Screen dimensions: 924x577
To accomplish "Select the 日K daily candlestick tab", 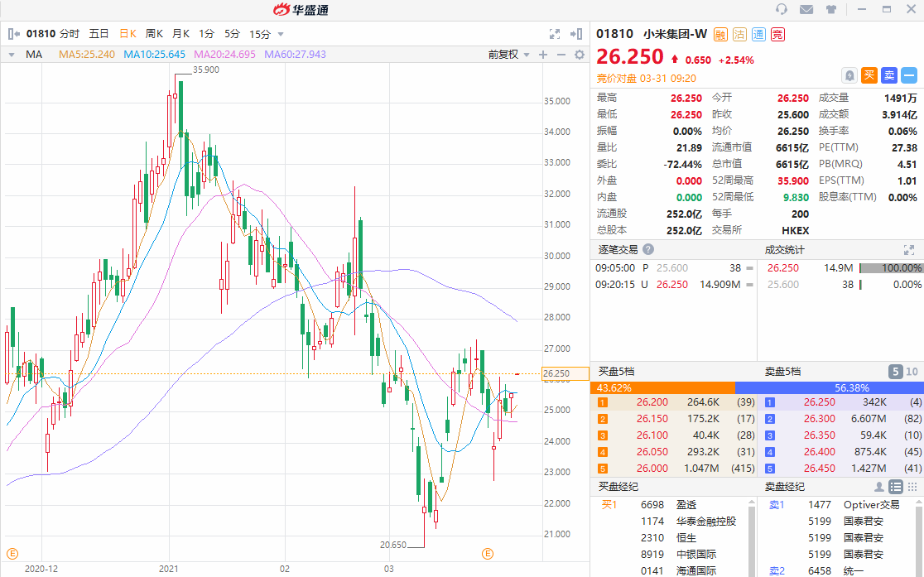I will coord(128,34).
